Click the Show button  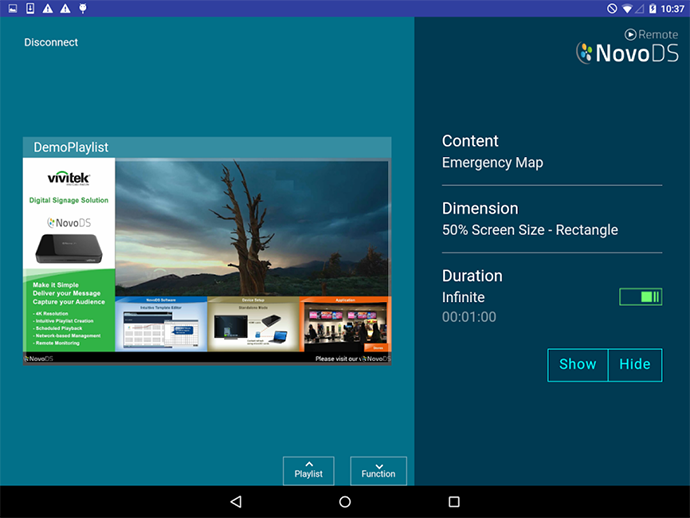click(x=577, y=364)
